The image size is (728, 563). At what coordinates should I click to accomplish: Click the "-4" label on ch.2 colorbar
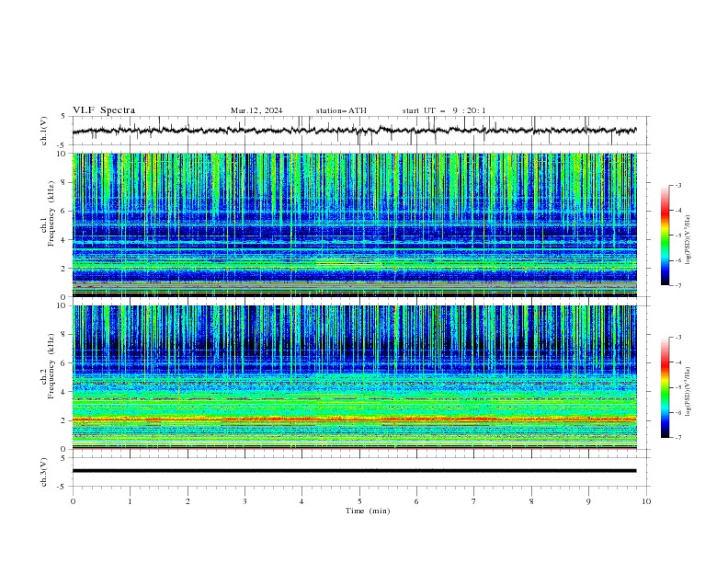tap(677, 362)
